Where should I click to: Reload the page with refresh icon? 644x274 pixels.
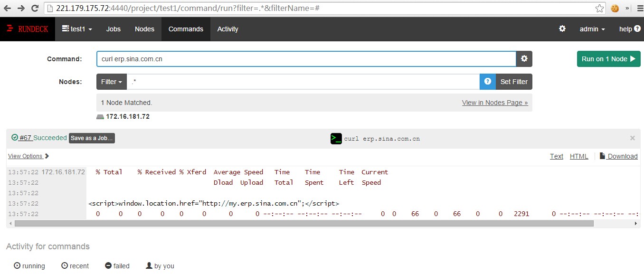click(x=35, y=8)
